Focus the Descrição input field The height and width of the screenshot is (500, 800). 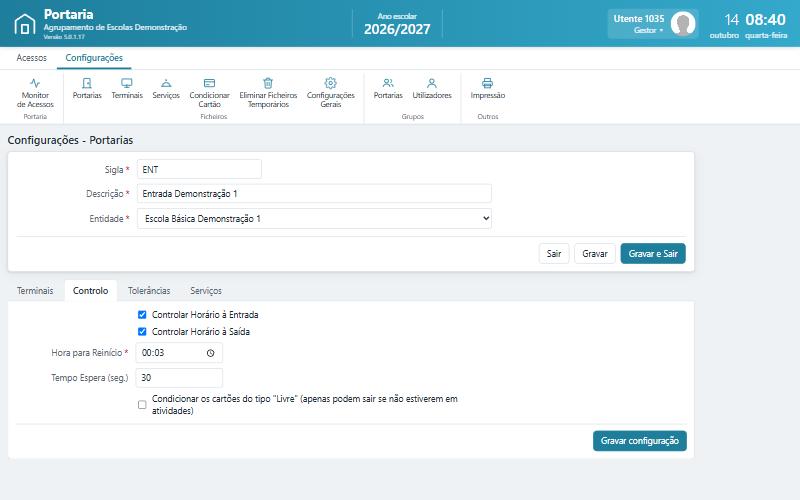[314, 194]
